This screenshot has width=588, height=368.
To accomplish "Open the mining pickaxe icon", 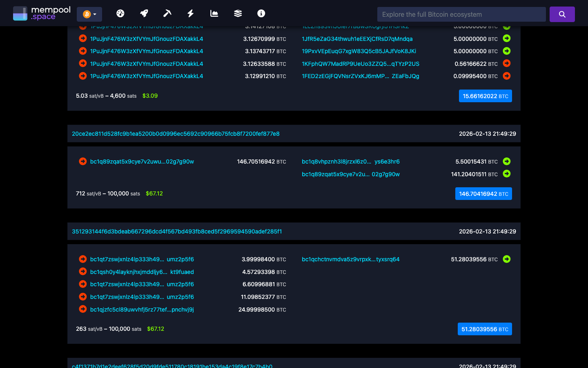I will pos(167,13).
